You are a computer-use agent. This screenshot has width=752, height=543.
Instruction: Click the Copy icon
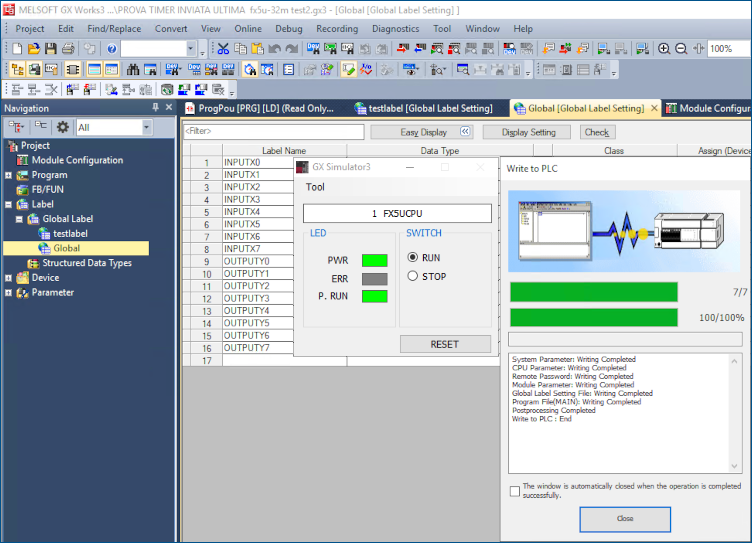[x=240, y=48]
